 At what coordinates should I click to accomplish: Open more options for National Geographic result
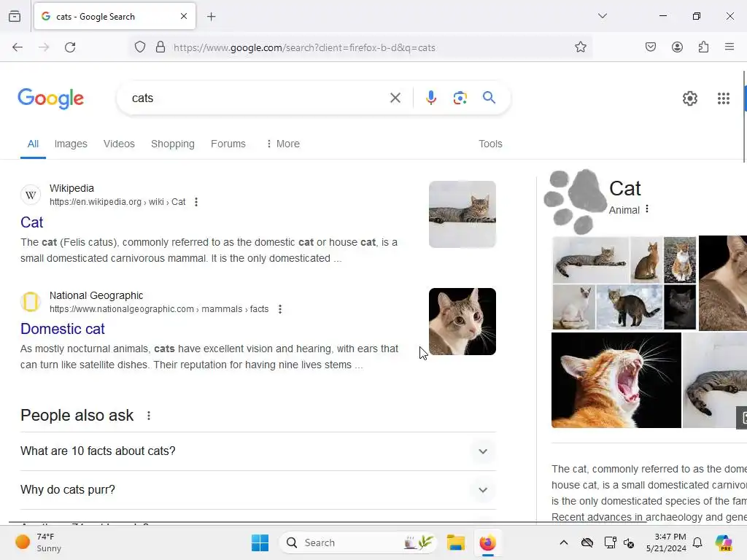click(x=280, y=309)
